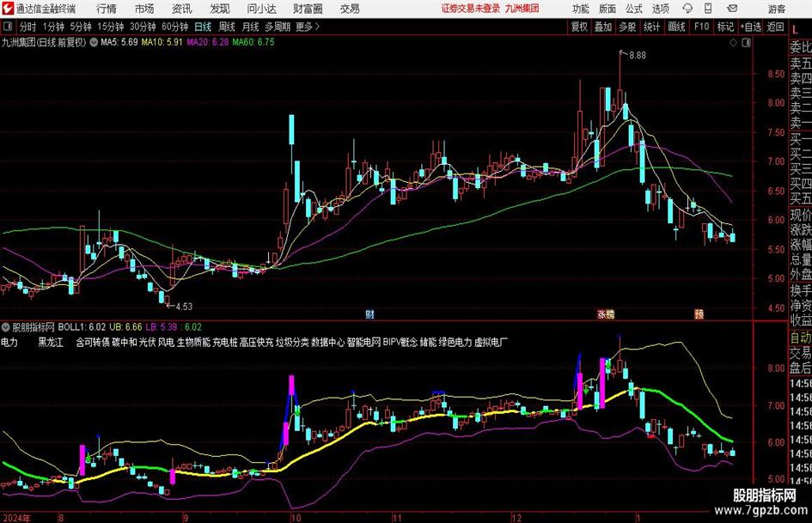Open the 功能 menu

[581, 9]
